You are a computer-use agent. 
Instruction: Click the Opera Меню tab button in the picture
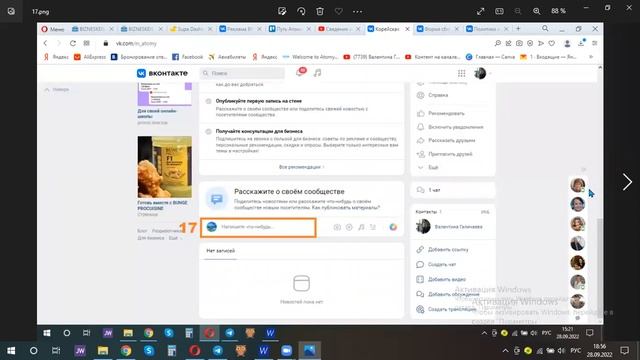(53, 29)
